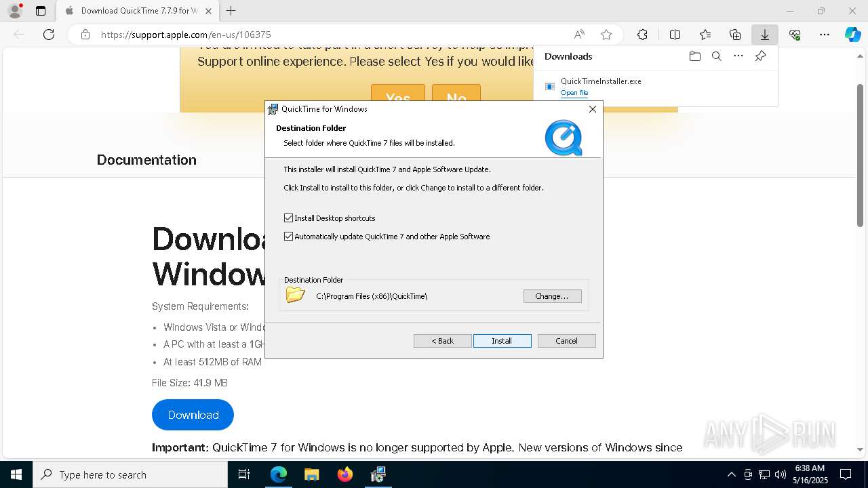Open Edge Settings and more menu
868x488 pixels.
(x=824, y=35)
